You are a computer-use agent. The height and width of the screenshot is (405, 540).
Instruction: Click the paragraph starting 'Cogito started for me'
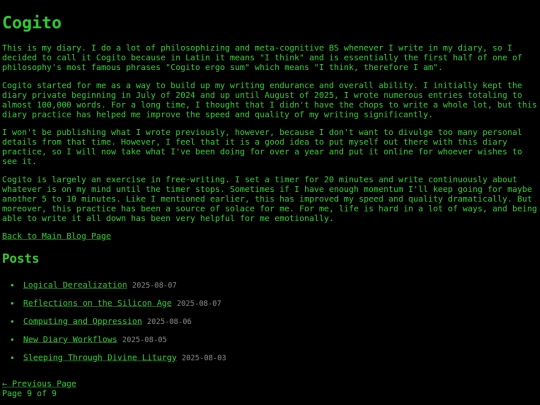point(270,100)
